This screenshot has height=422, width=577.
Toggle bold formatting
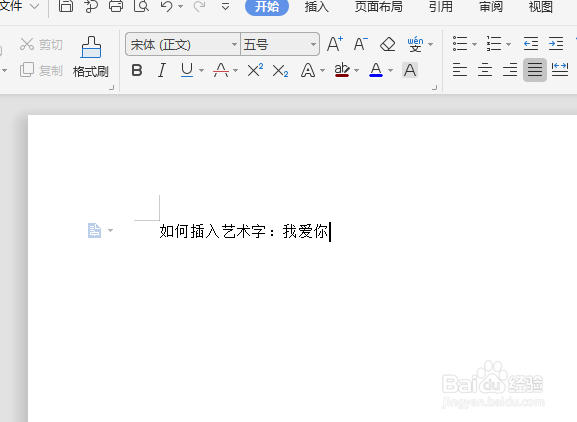point(137,70)
